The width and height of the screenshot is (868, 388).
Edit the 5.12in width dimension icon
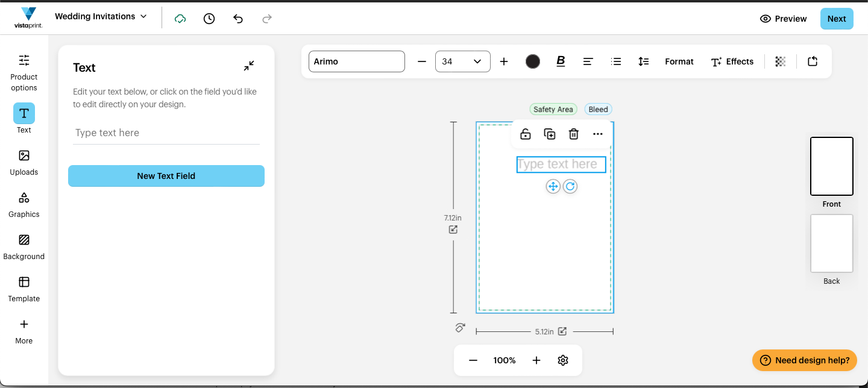(x=562, y=331)
